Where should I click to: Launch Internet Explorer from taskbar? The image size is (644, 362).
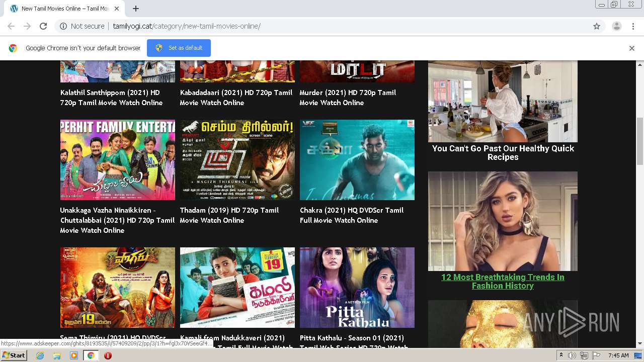tap(40, 355)
